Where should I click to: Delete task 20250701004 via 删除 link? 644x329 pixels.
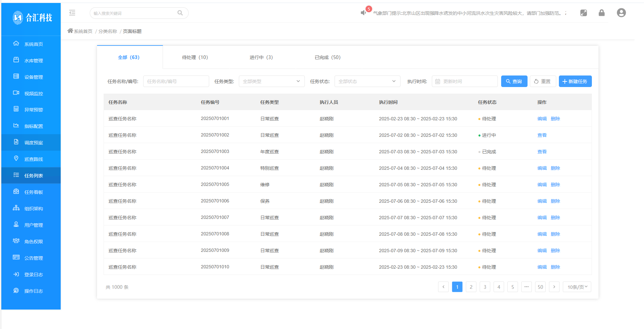point(555,168)
